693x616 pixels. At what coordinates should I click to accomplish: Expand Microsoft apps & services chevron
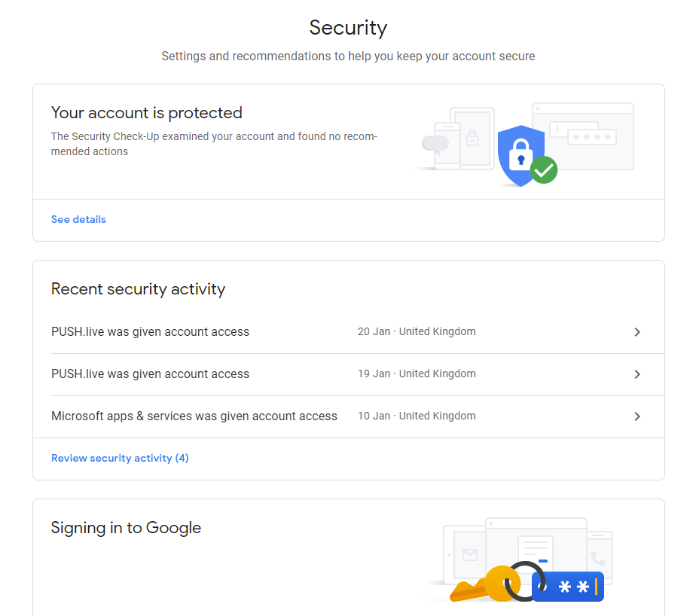(x=637, y=416)
